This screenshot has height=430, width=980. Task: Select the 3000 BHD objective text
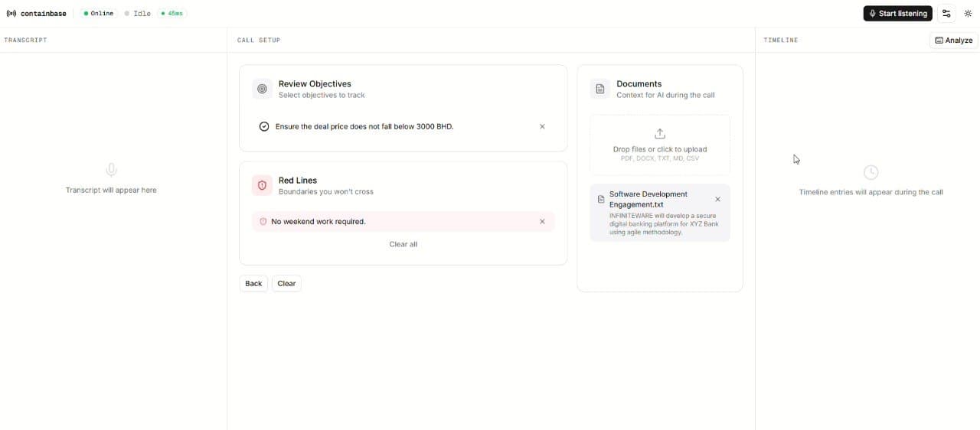click(364, 126)
